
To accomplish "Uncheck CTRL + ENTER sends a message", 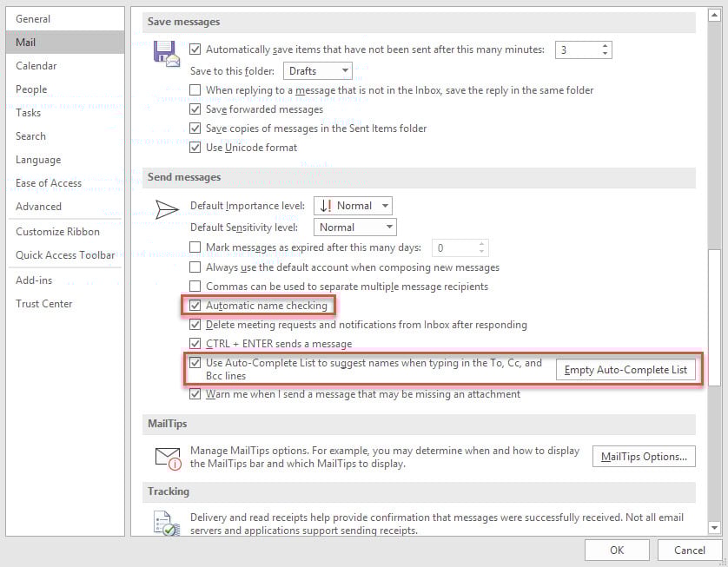I will click(x=195, y=343).
